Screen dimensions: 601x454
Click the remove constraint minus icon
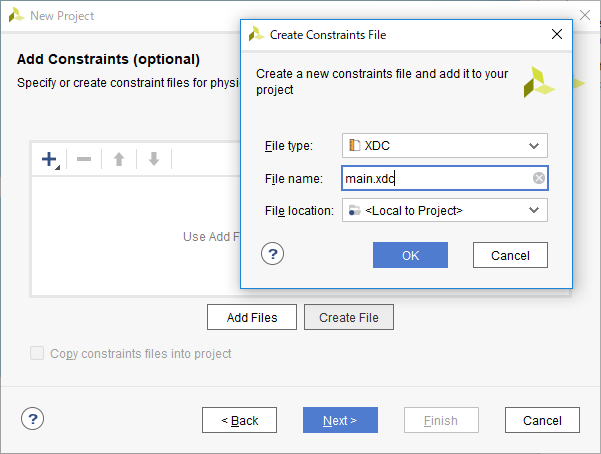click(84, 160)
